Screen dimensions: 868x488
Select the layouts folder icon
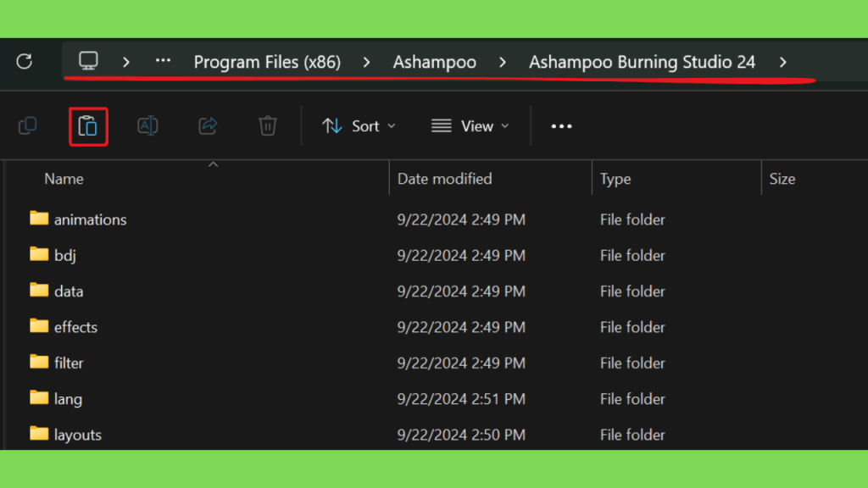(x=39, y=435)
